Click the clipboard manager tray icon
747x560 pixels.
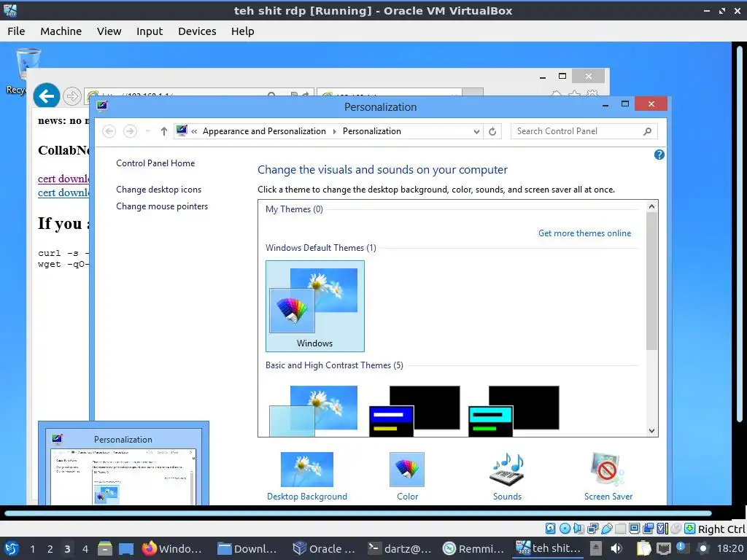(x=643, y=548)
